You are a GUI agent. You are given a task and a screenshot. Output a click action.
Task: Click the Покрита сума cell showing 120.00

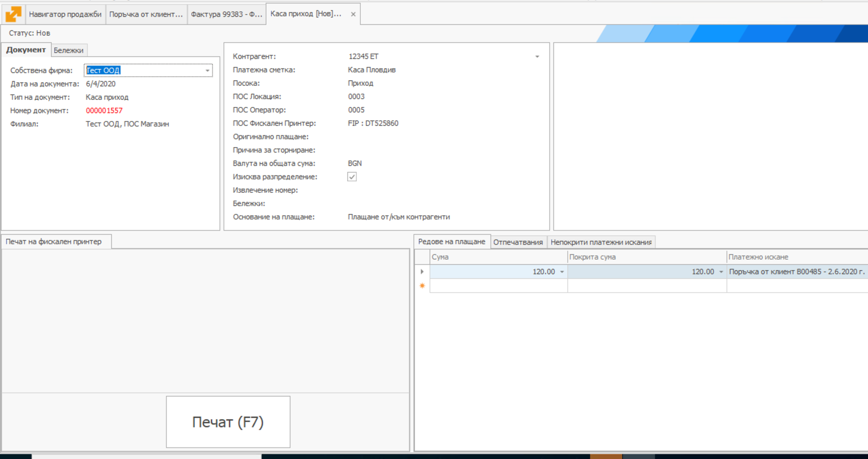click(x=647, y=272)
